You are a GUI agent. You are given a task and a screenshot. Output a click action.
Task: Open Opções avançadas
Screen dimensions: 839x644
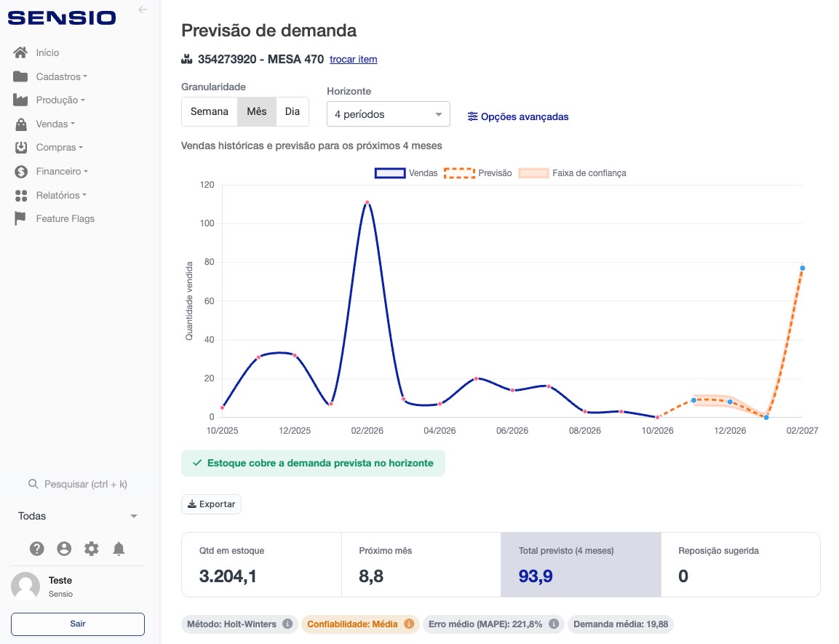click(x=518, y=116)
